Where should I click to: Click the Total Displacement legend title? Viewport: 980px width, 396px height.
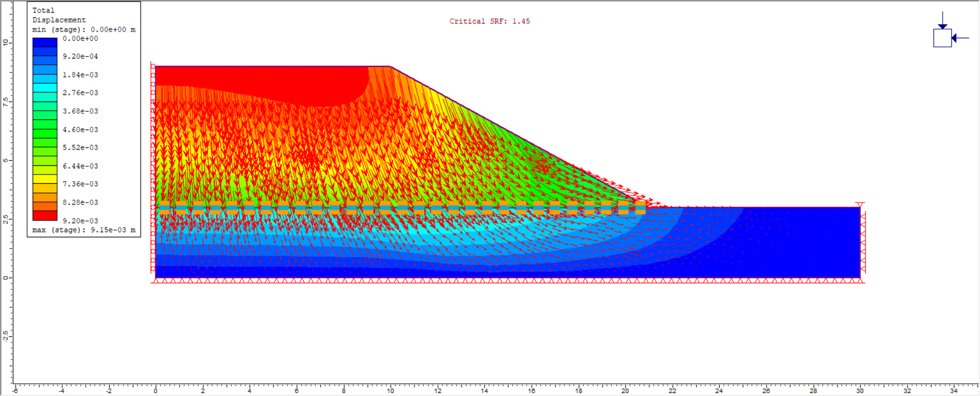pos(59,15)
